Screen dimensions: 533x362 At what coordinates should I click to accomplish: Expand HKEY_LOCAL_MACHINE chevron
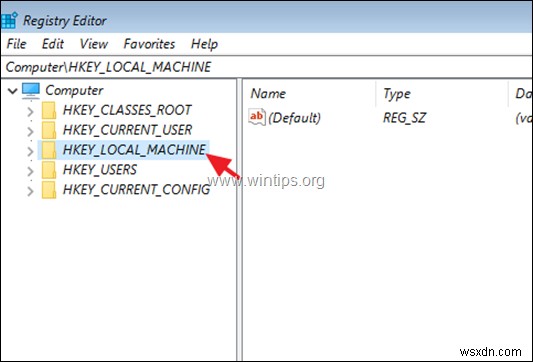click(x=30, y=151)
